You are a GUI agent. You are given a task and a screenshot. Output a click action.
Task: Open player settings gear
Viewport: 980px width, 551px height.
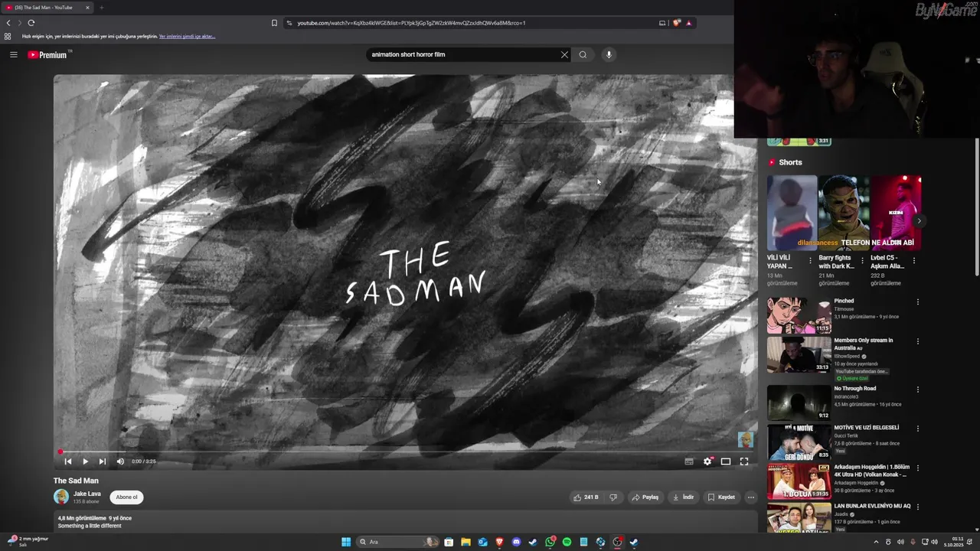707,461
